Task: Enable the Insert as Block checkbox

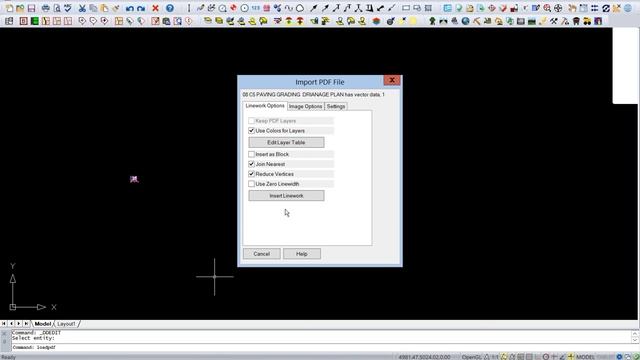Action: click(251, 154)
